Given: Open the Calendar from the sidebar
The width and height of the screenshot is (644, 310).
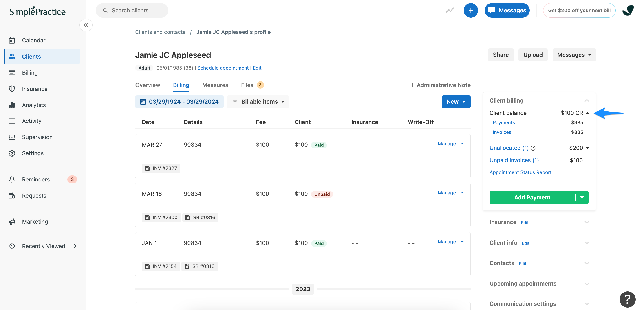Looking at the screenshot, I should 33,40.
